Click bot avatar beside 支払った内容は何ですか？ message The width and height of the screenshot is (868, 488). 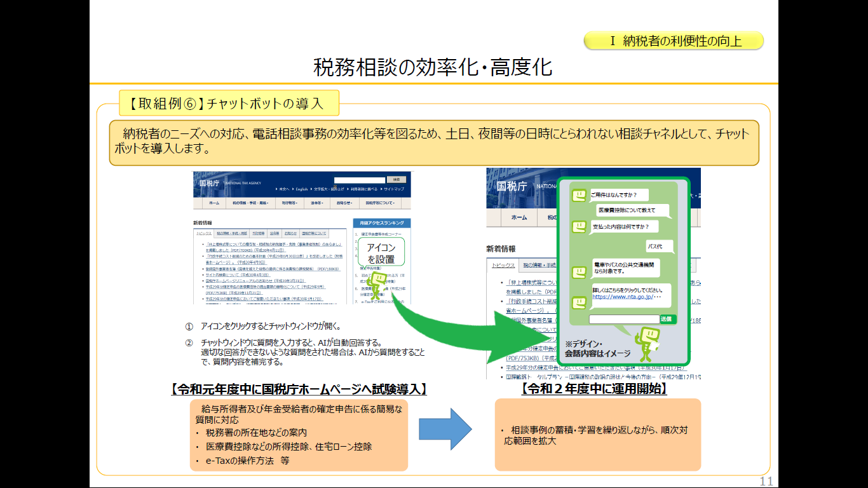click(x=579, y=227)
